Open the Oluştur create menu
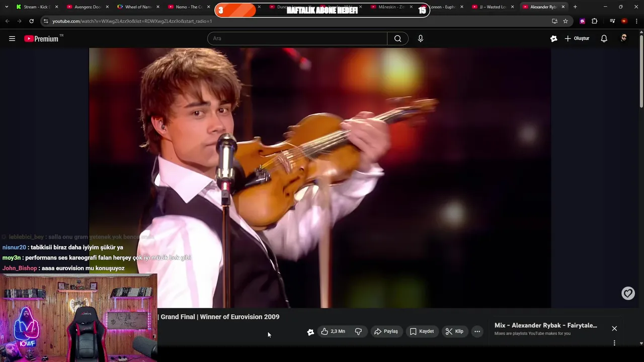The image size is (644, 362). point(577,39)
